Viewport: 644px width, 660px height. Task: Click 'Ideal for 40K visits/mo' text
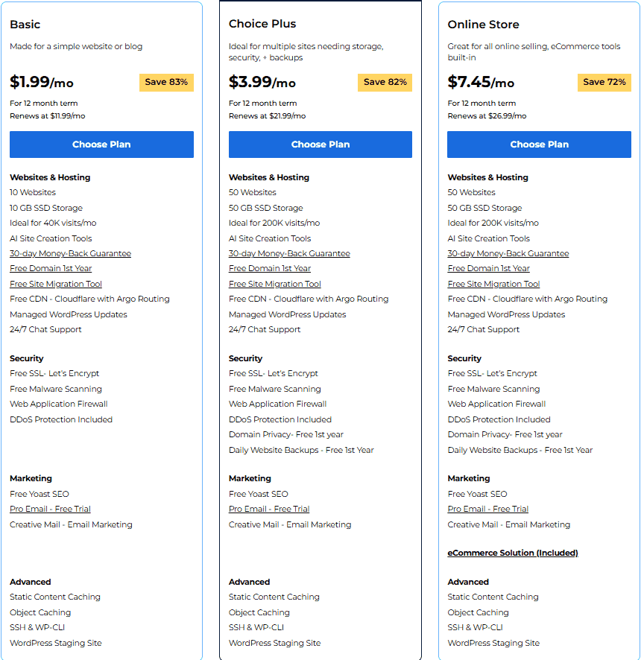(x=53, y=223)
